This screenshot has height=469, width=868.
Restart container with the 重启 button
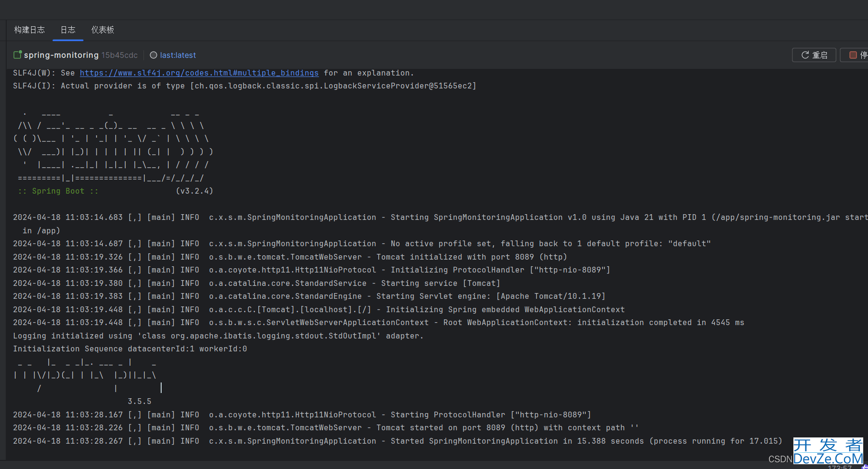814,55
